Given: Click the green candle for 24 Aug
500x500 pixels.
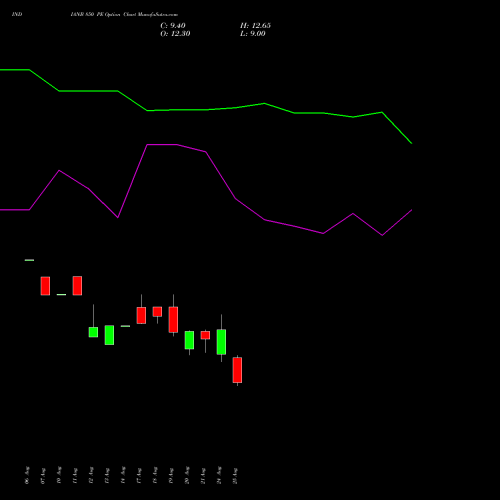Looking at the screenshot, I should click(x=221, y=342).
